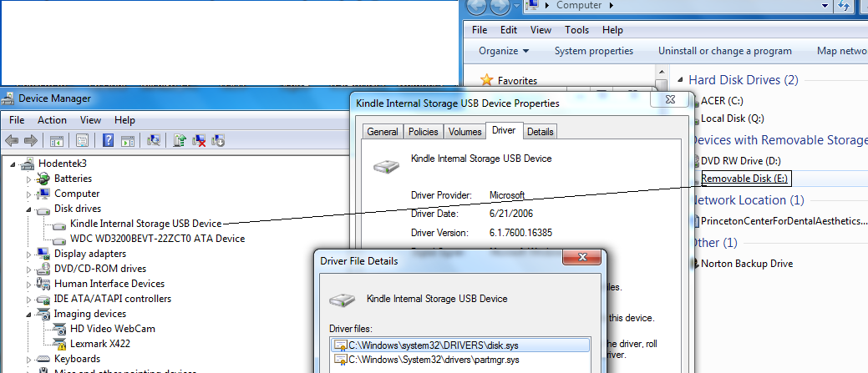This screenshot has height=373, width=868.
Task: Close the Driver File Details dialog
Action: click(x=581, y=257)
